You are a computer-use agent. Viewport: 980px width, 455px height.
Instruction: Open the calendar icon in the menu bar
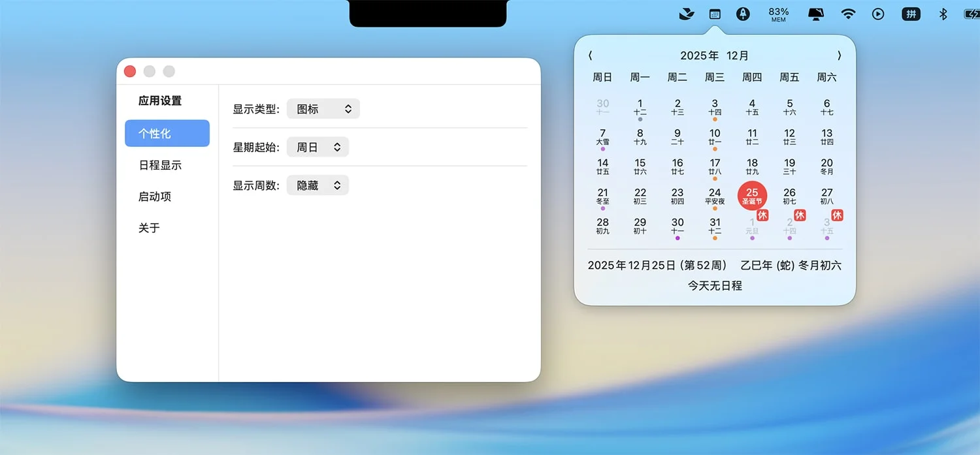click(x=714, y=13)
